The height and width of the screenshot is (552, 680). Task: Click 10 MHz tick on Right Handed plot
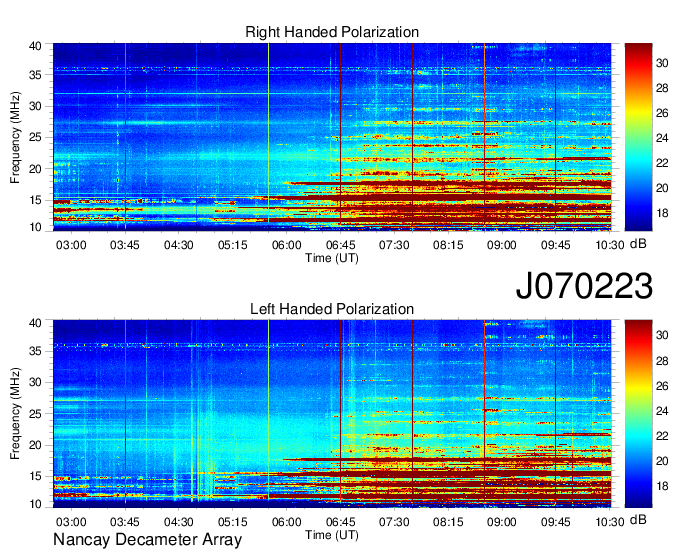[x=36, y=227]
